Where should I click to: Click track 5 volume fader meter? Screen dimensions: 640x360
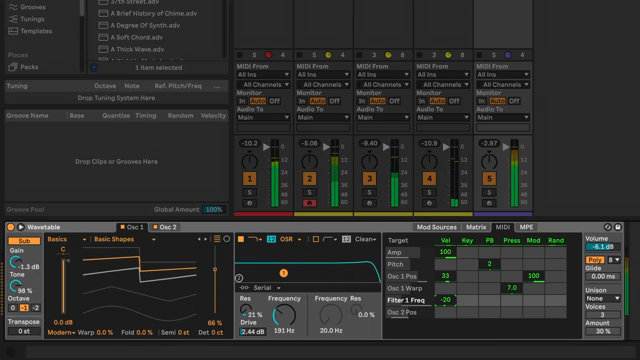coord(514,173)
